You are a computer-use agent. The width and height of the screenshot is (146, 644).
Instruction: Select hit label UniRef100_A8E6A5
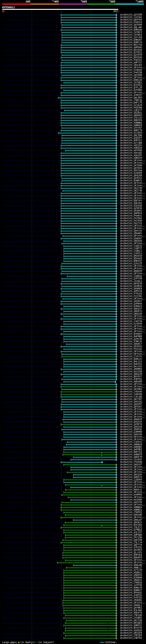(x=131, y=382)
